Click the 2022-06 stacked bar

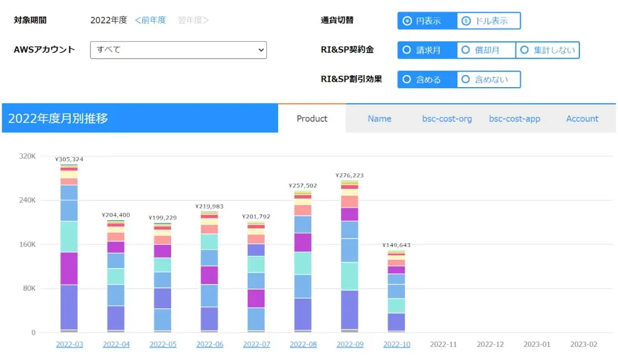(209, 272)
